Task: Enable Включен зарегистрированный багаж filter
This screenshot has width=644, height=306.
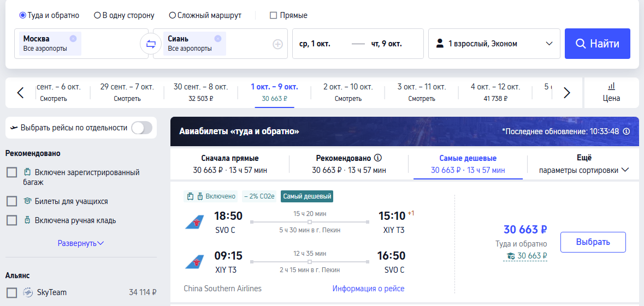Action: pos(12,172)
